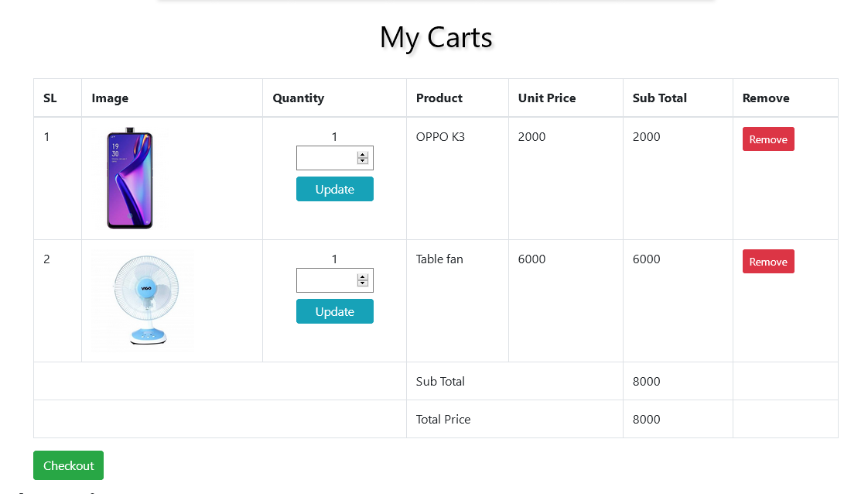Select Table fan row sub total 6000
The height and width of the screenshot is (494, 868).
pos(646,259)
